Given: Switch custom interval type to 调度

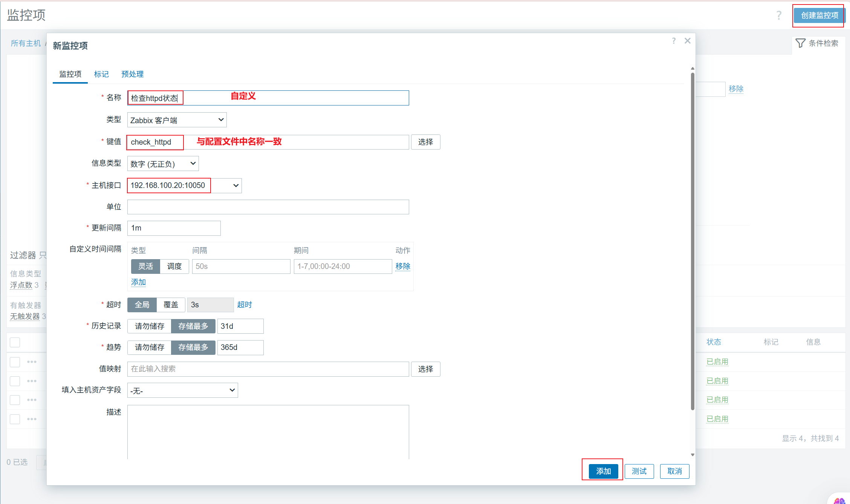Looking at the screenshot, I should pos(174,266).
